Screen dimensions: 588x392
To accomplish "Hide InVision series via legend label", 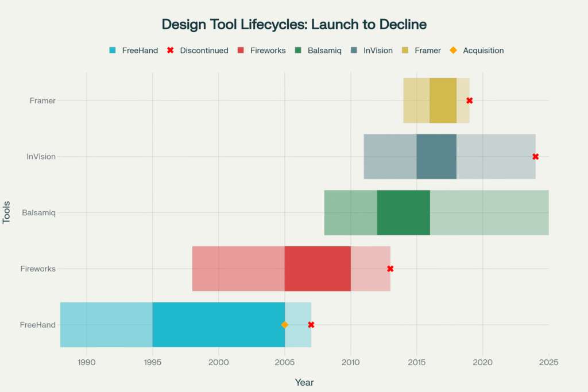I will [378, 51].
